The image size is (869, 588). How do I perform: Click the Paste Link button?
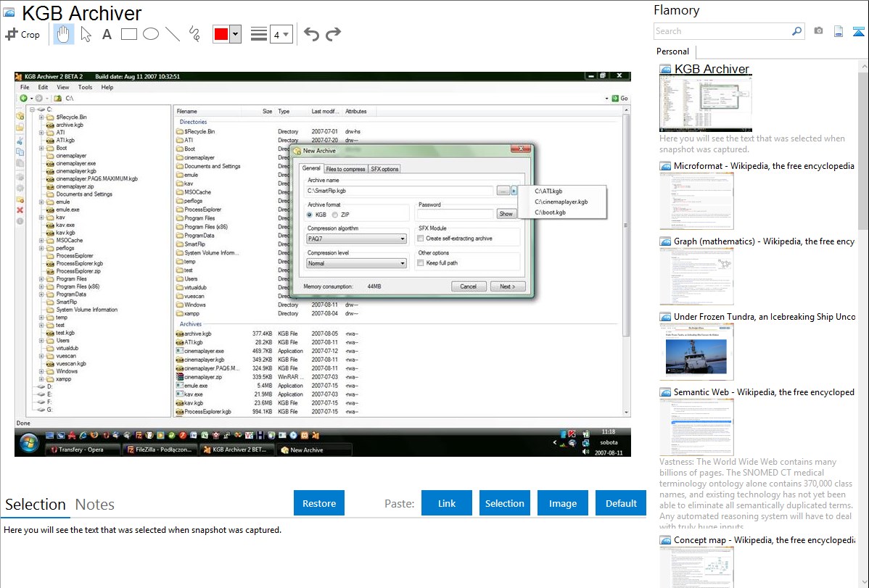[x=447, y=503]
